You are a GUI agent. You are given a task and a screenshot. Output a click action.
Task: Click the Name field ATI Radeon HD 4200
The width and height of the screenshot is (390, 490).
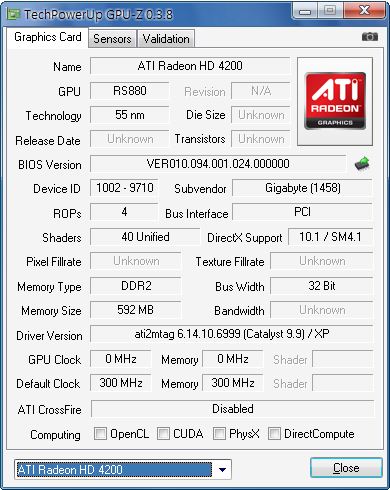coord(190,66)
